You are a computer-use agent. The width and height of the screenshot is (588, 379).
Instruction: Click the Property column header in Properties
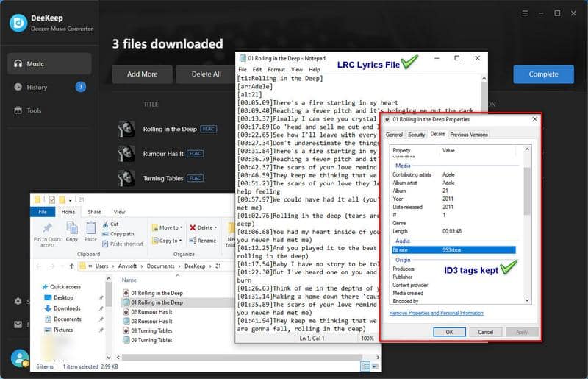[x=401, y=150]
